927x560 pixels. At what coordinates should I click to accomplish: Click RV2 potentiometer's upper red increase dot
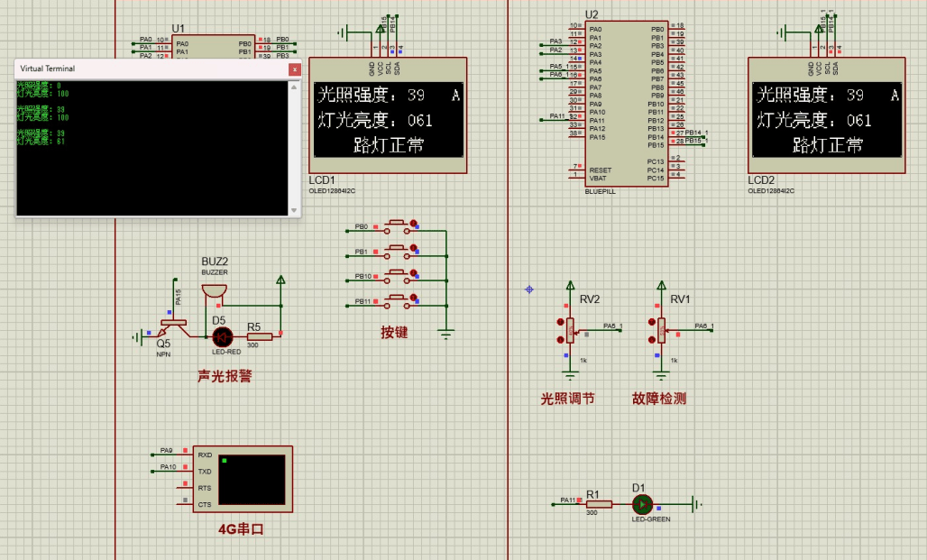point(561,321)
